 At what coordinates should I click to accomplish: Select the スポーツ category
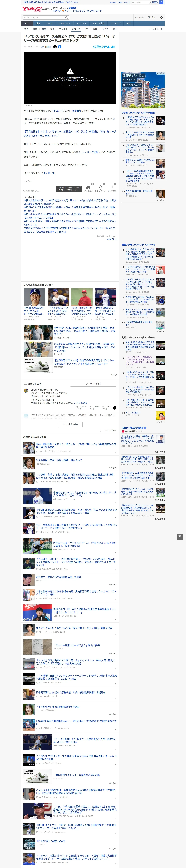tap(76, 29)
